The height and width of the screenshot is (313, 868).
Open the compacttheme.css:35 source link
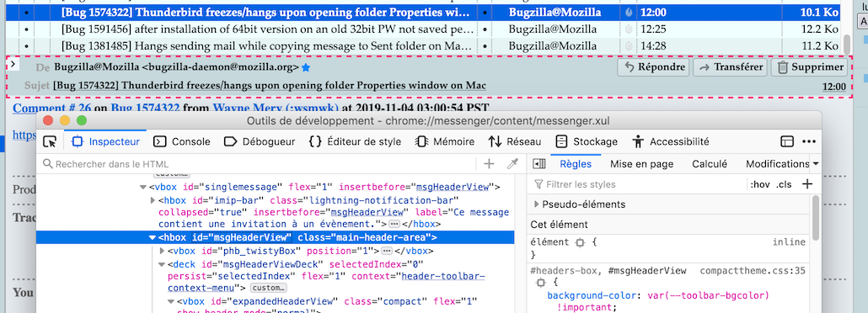[753, 271]
